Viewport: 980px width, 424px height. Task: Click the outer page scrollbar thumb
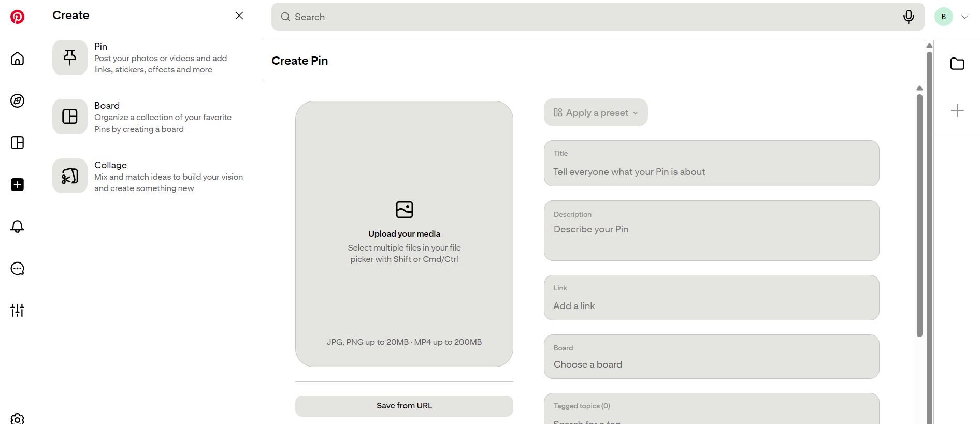[x=929, y=238]
